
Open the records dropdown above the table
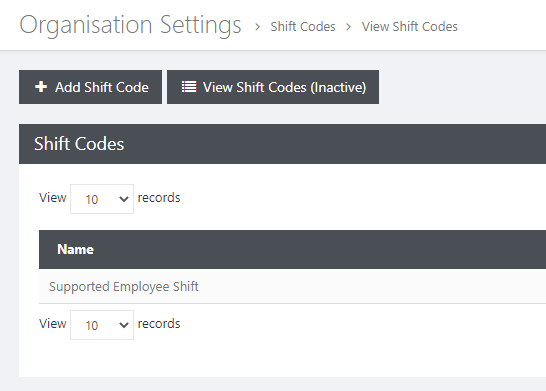point(102,199)
